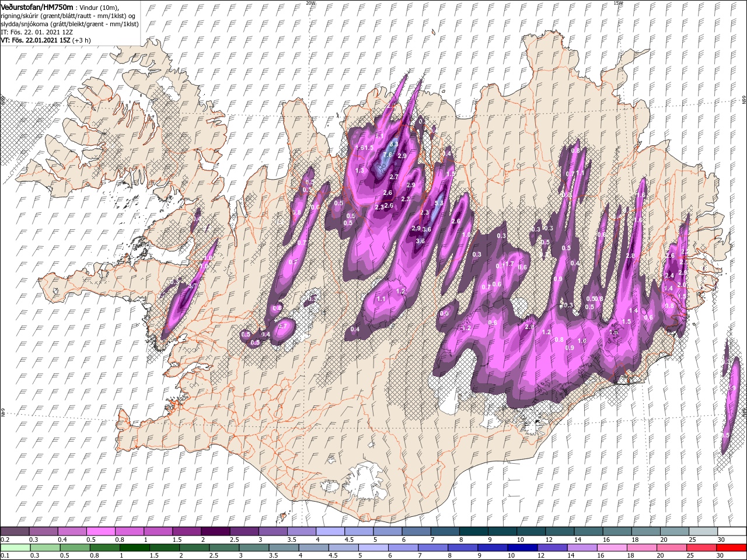This screenshot has height=560, width=747.
Task: Click the '2.7' precipitation value on map
Action: tap(394, 177)
